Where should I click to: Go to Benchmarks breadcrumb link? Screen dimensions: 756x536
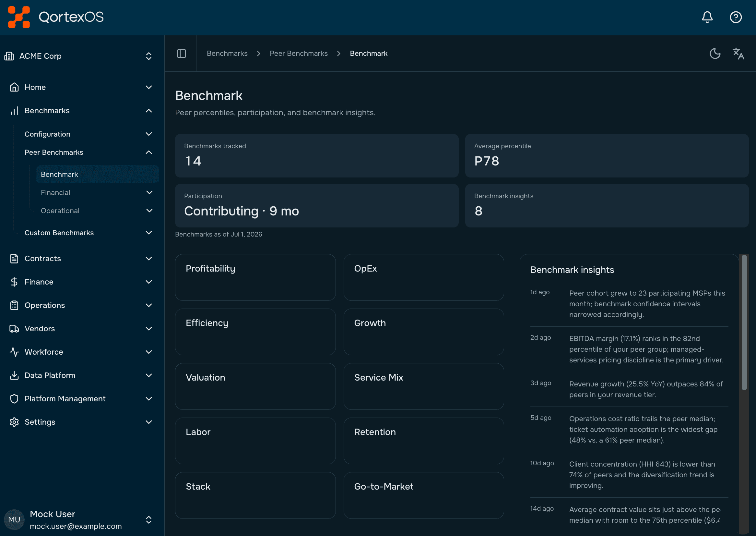(227, 54)
